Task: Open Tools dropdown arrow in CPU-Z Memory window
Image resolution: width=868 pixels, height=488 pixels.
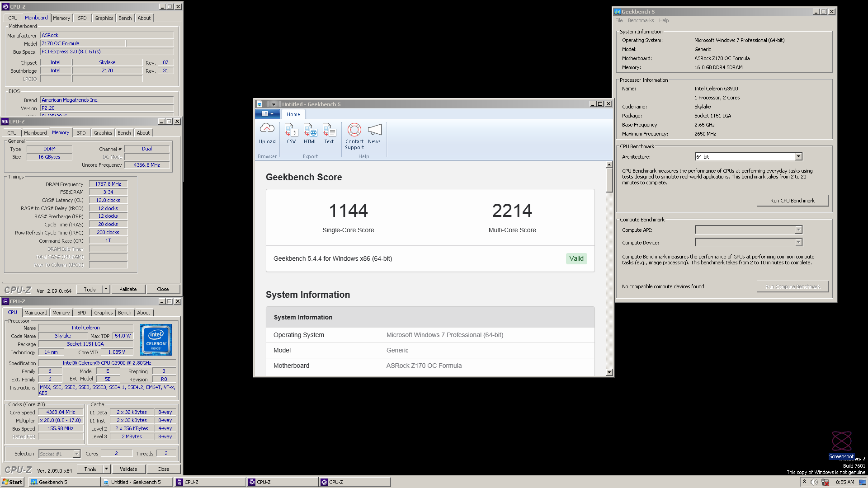Action: [x=106, y=289]
